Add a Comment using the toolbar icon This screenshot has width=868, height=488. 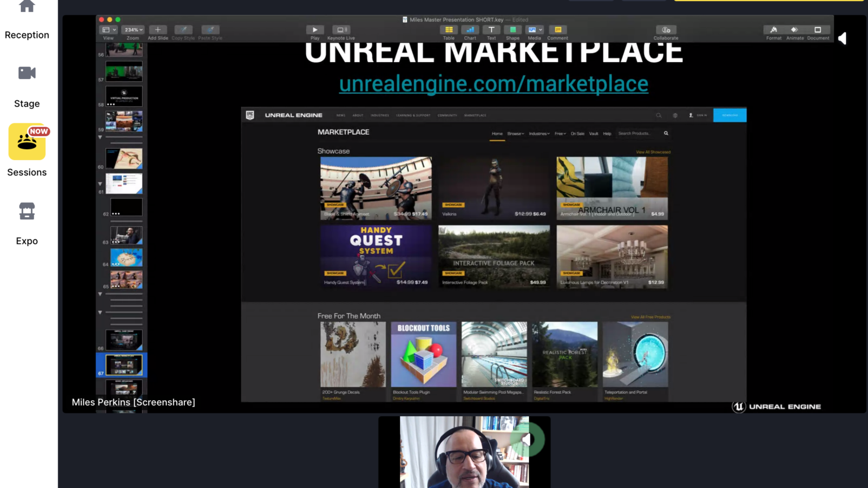point(557,30)
